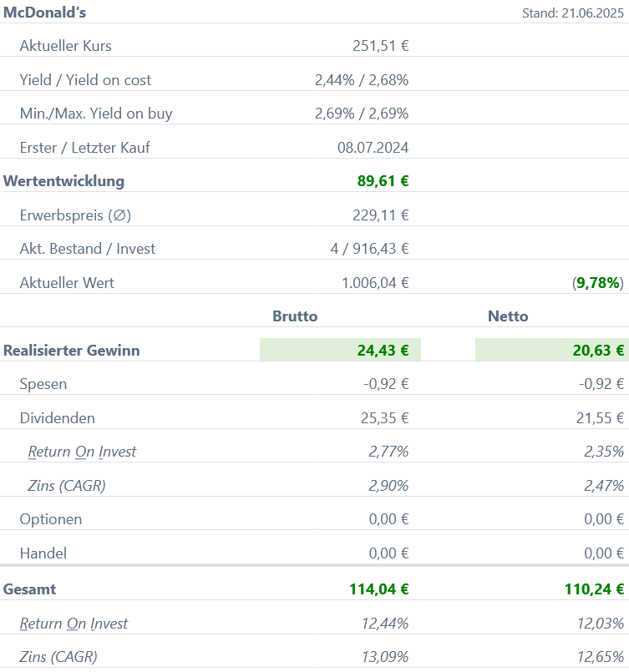Select the value 2,47%

pyautogui.click(x=604, y=486)
